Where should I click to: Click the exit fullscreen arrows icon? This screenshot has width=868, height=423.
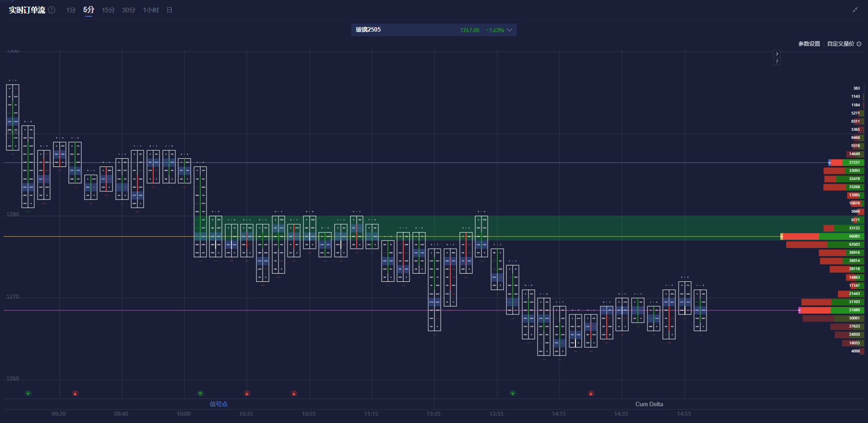[855, 10]
